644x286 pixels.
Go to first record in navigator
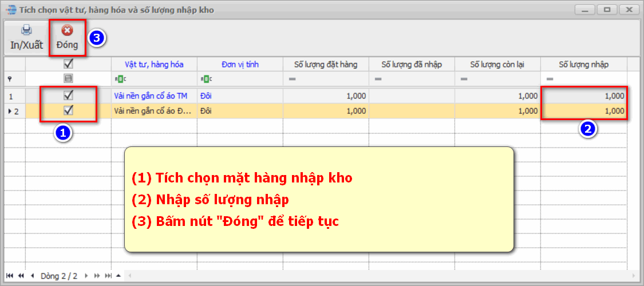pyautogui.click(x=9, y=276)
